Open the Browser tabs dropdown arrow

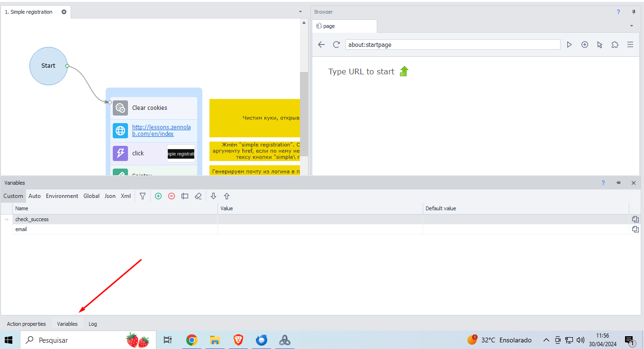click(x=631, y=26)
